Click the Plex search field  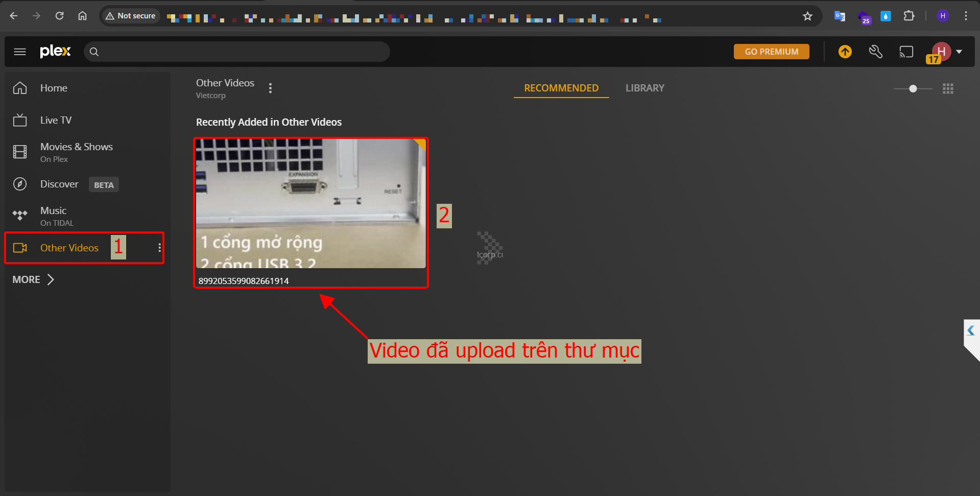pos(240,52)
